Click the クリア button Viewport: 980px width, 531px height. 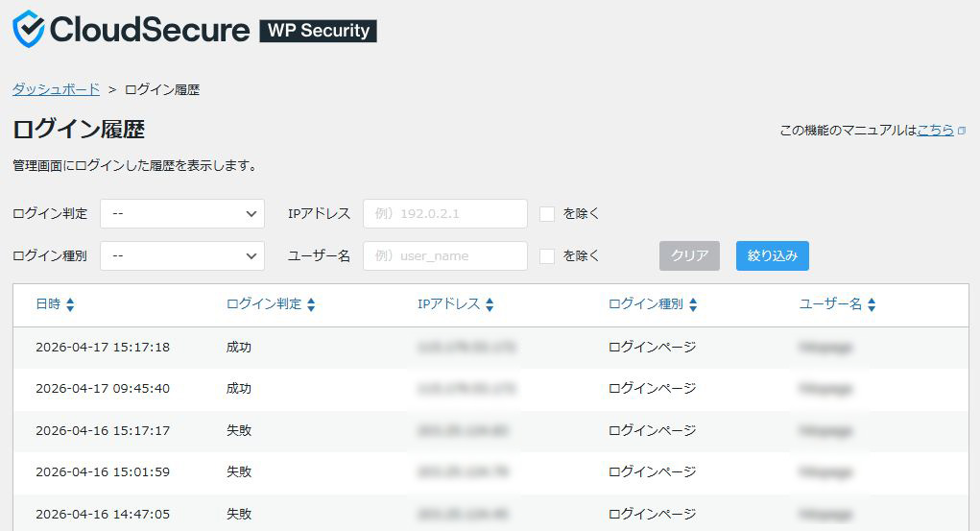689,255
